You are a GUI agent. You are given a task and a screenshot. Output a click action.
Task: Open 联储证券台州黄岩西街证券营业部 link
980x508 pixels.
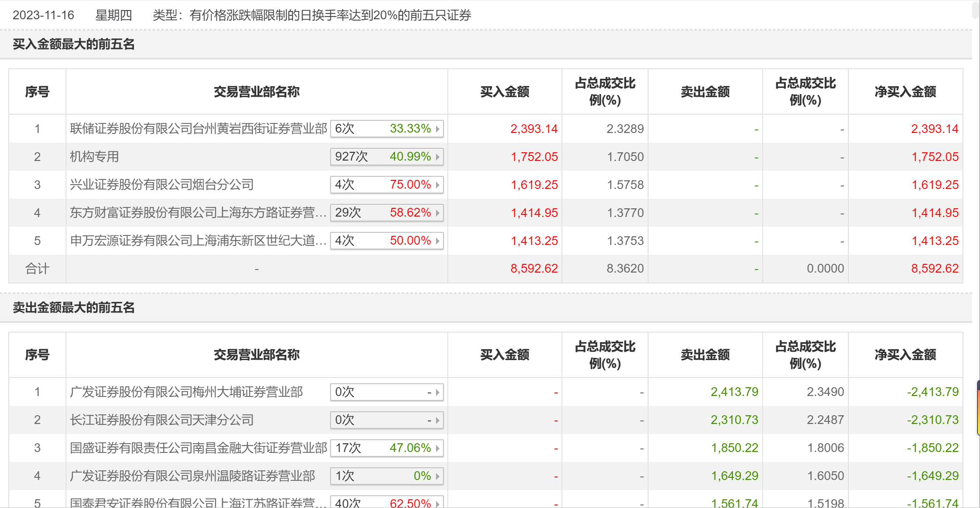(x=199, y=129)
